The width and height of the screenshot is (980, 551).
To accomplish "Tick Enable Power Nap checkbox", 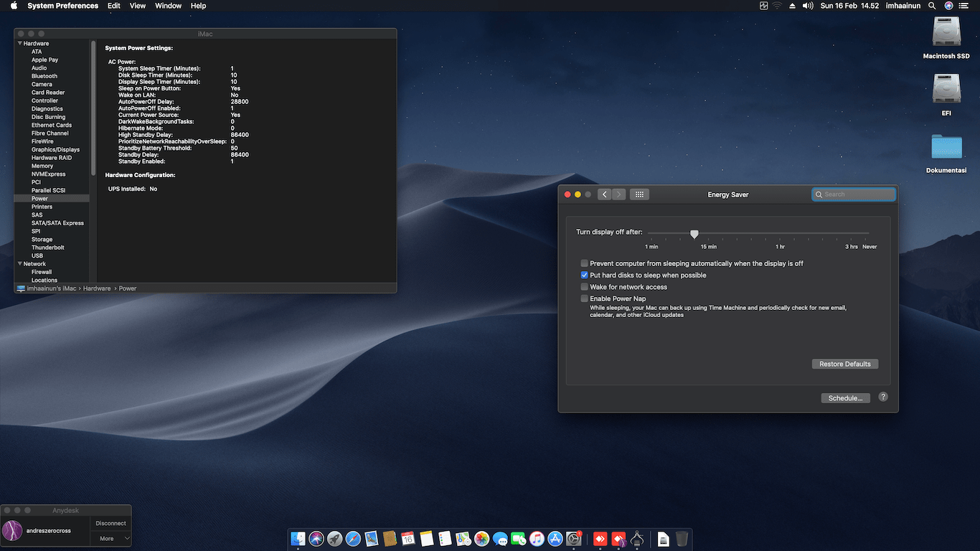I will (585, 298).
